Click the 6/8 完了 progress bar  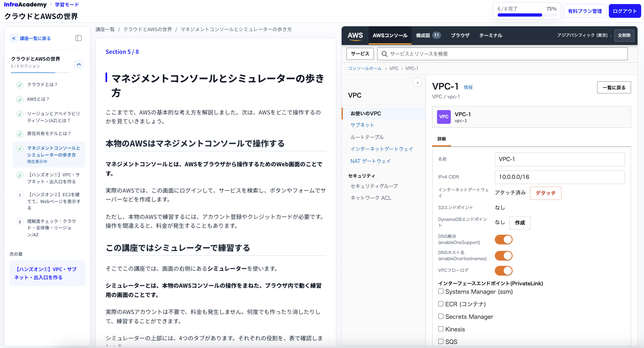coord(527,15)
